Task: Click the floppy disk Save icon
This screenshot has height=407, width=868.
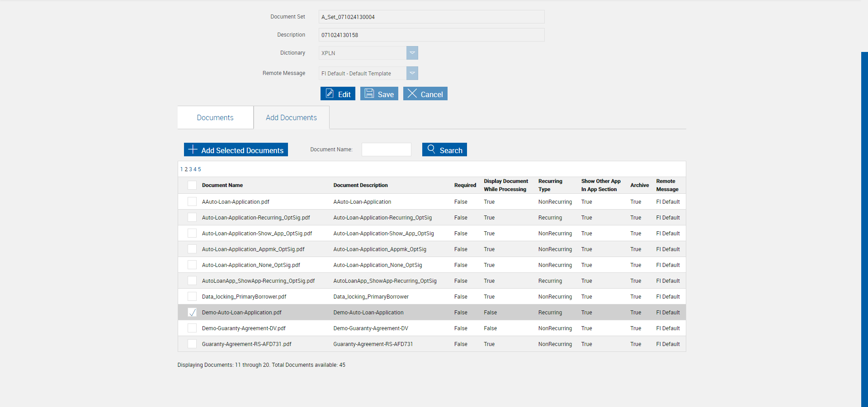Action: pyautogui.click(x=369, y=94)
